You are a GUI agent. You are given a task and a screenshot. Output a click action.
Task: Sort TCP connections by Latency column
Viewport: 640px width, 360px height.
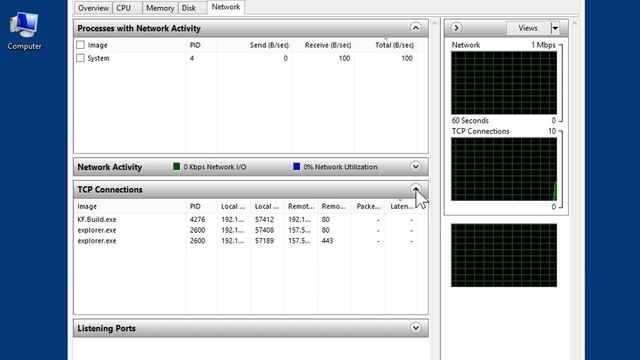[402, 207]
